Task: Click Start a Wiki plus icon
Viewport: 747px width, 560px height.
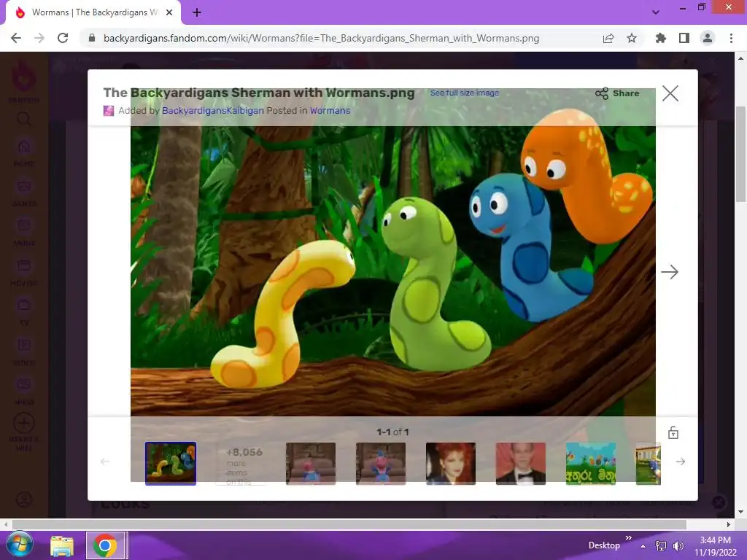Action: tap(24, 423)
